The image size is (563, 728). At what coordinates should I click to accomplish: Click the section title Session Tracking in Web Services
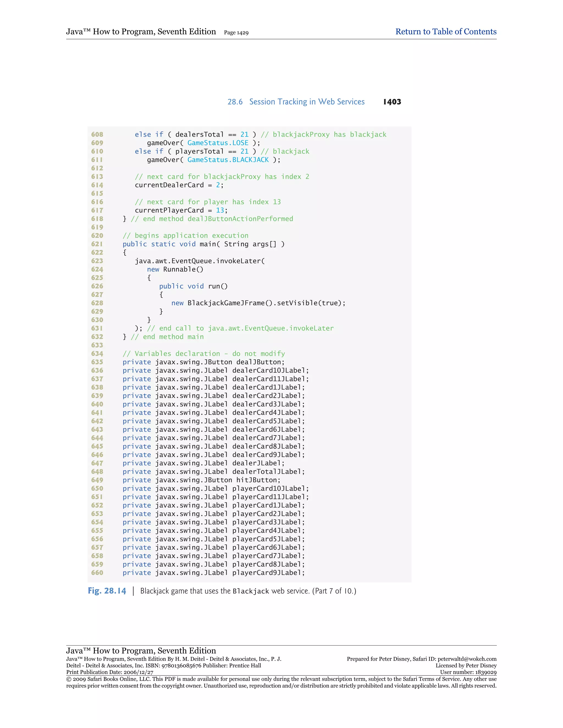coord(307,102)
